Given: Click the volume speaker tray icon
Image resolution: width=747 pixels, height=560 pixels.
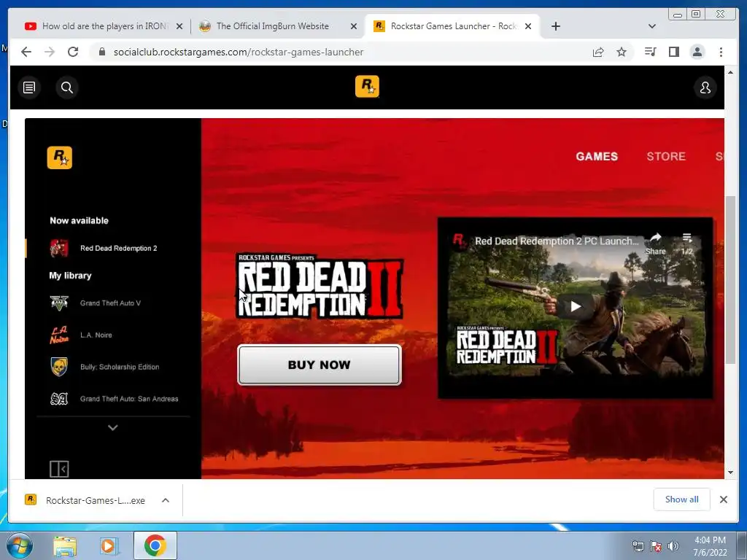Looking at the screenshot, I should (x=673, y=546).
